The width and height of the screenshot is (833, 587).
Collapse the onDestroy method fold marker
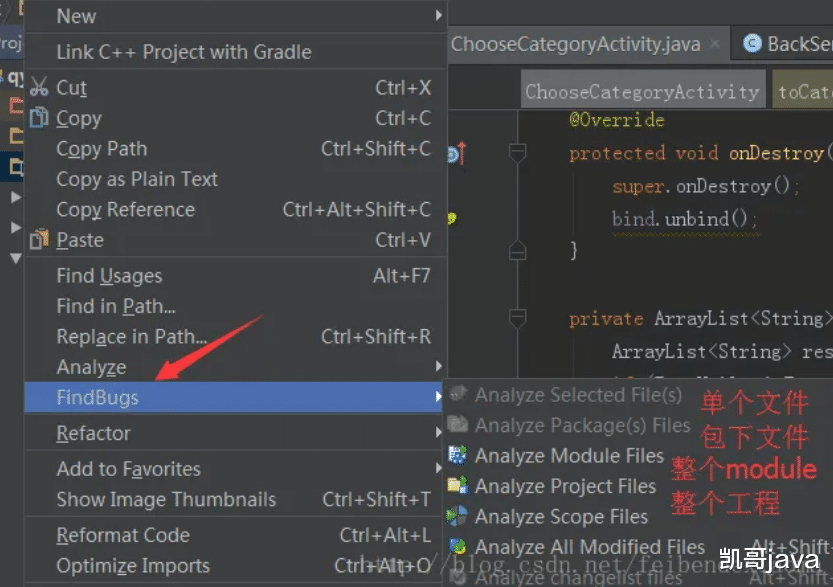517,152
